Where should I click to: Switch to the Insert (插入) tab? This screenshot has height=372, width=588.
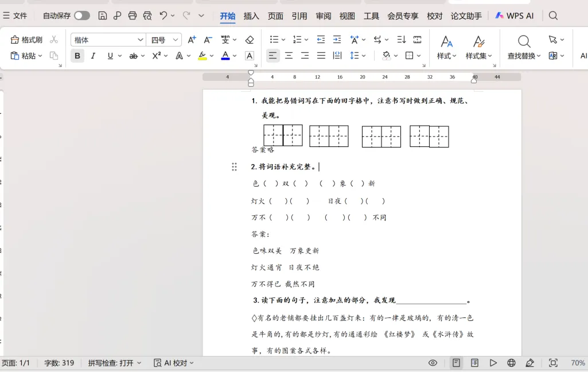[251, 15]
